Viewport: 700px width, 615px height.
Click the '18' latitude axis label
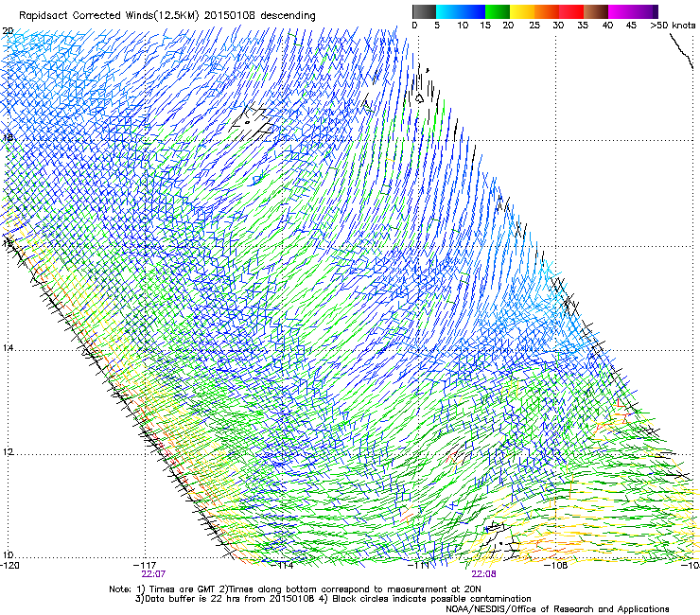8,137
